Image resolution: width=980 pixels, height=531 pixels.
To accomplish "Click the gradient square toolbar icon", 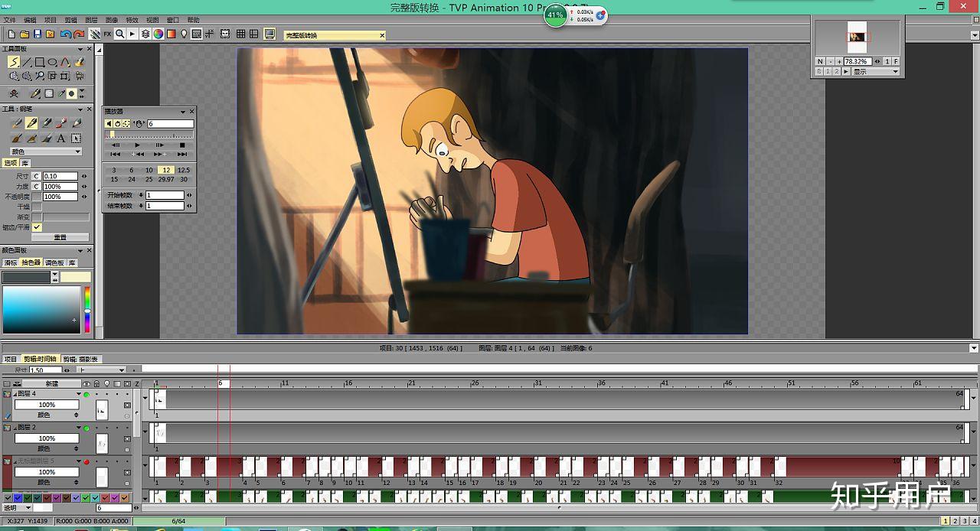I will click(171, 34).
